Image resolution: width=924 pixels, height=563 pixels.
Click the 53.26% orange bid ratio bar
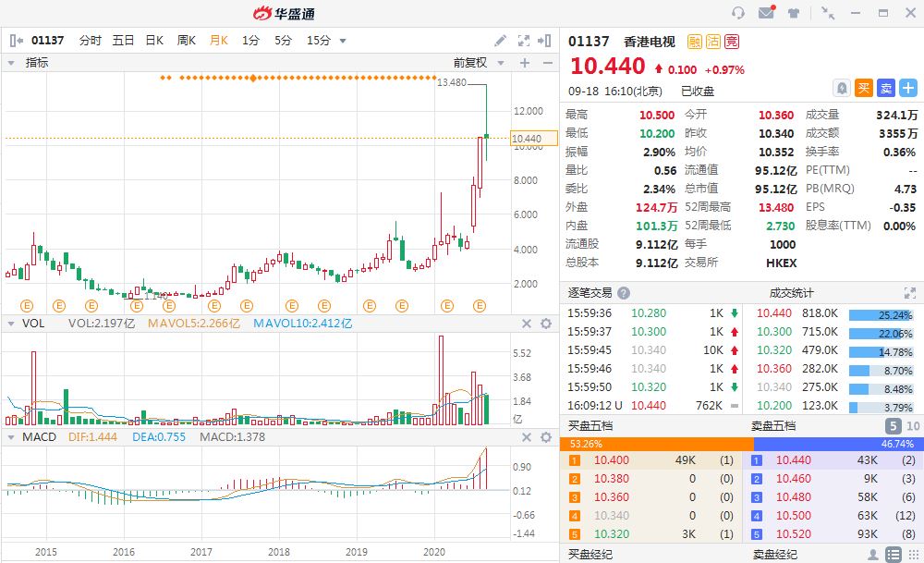click(x=656, y=444)
